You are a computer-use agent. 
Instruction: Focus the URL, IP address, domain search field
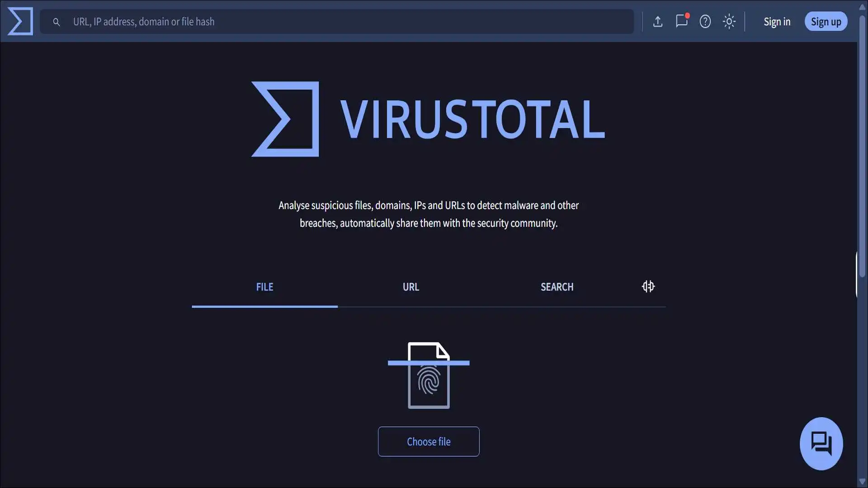point(337,22)
